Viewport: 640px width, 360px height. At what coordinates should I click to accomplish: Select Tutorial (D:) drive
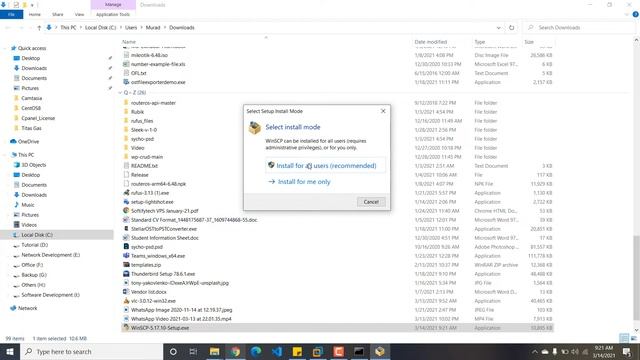(34, 245)
